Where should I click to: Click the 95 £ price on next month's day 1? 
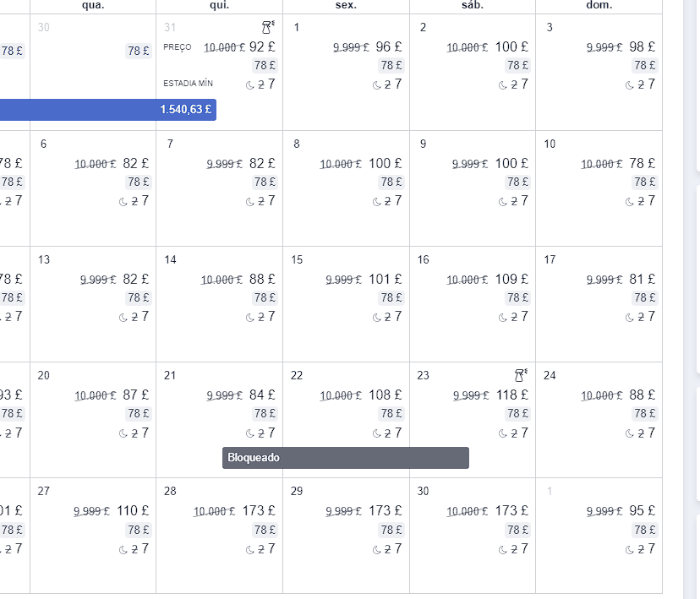642,510
